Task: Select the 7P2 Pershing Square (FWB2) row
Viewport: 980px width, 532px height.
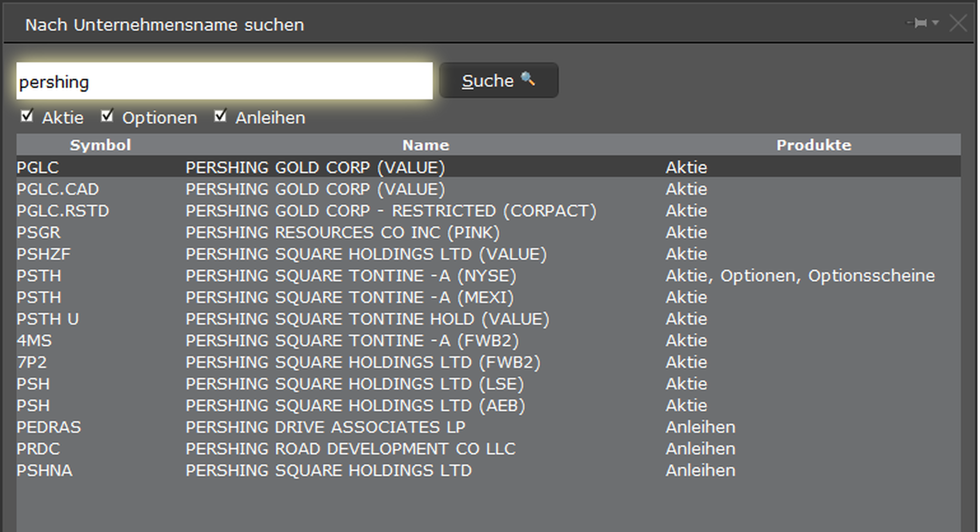Action: 488,363
